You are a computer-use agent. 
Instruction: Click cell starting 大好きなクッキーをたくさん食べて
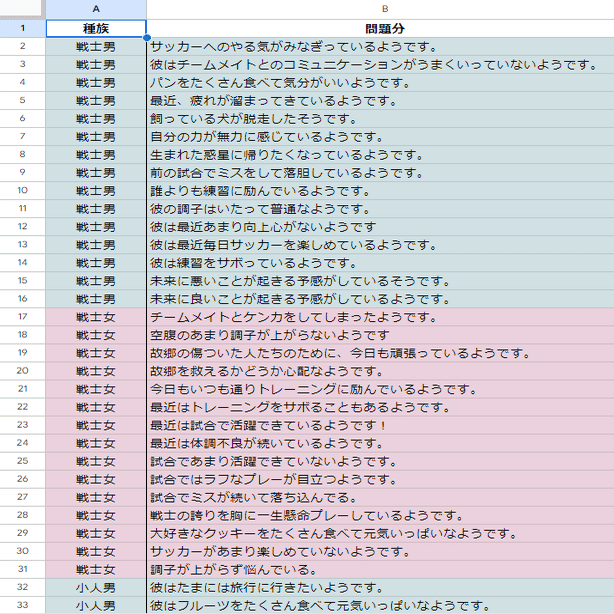[380, 533]
